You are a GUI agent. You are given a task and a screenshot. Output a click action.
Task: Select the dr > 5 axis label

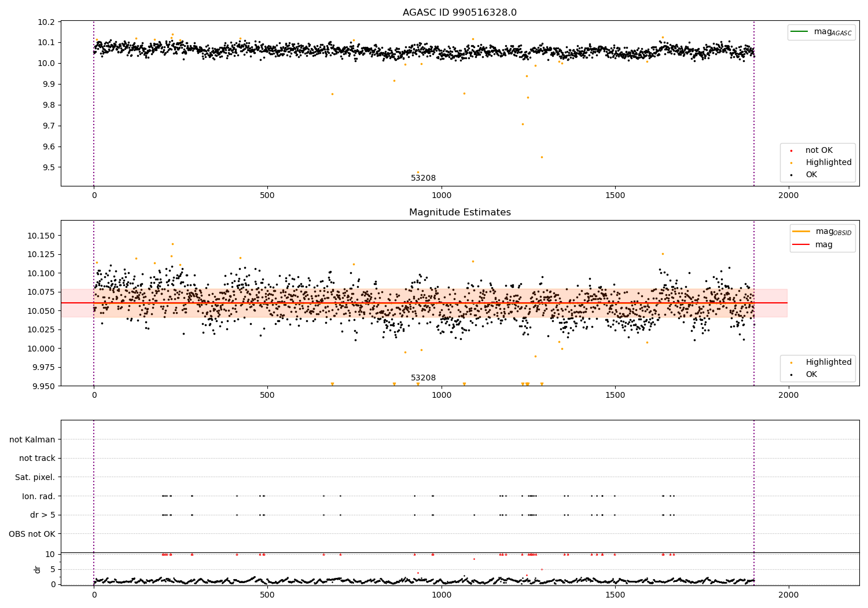pyautogui.click(x=43, y=515)
